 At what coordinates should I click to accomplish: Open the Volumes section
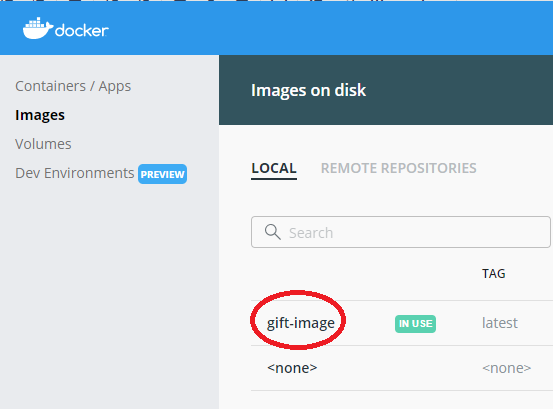pyautogui.click(x=43, y=144)
